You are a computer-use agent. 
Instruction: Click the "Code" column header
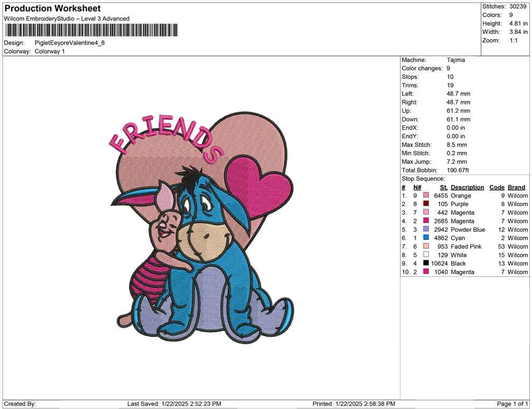pyautogui.click(x=497, y=187)
